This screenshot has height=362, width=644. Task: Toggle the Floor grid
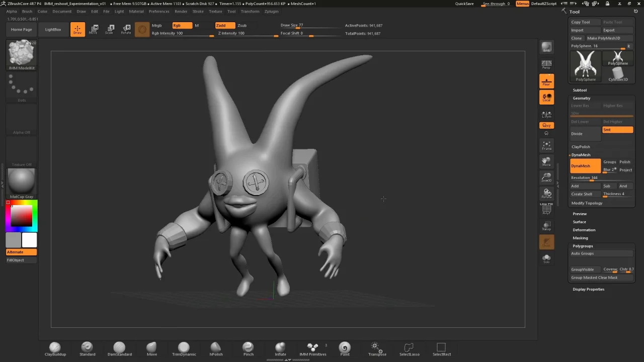pos(546,81)
